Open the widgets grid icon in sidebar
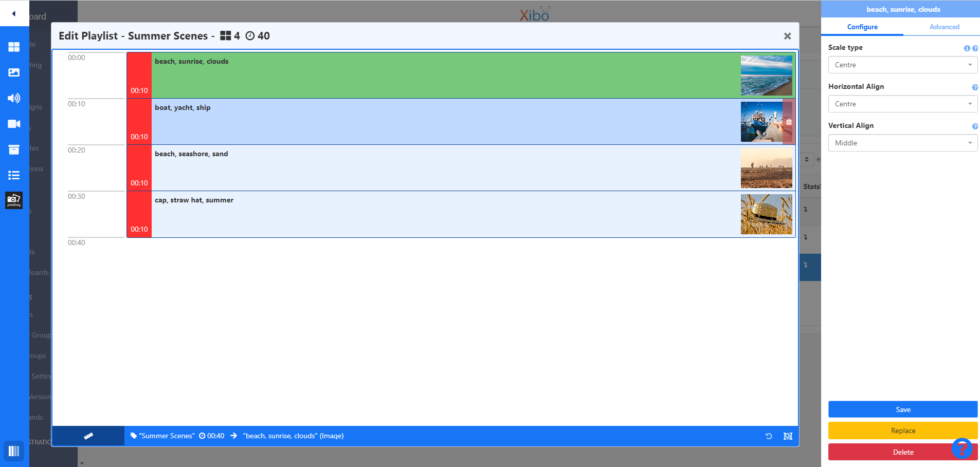The image size is (980, 467). pos(14,47)
